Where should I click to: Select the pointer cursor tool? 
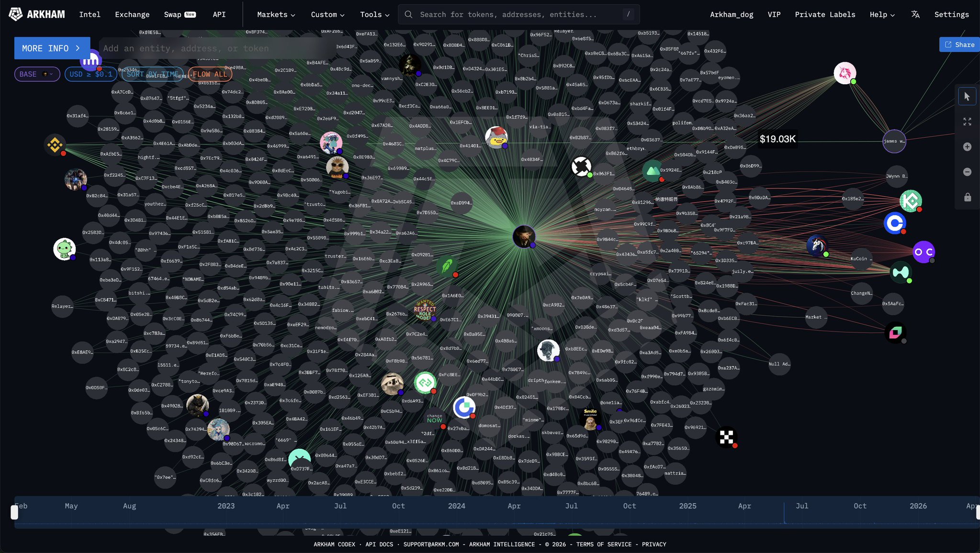[967, 97]
